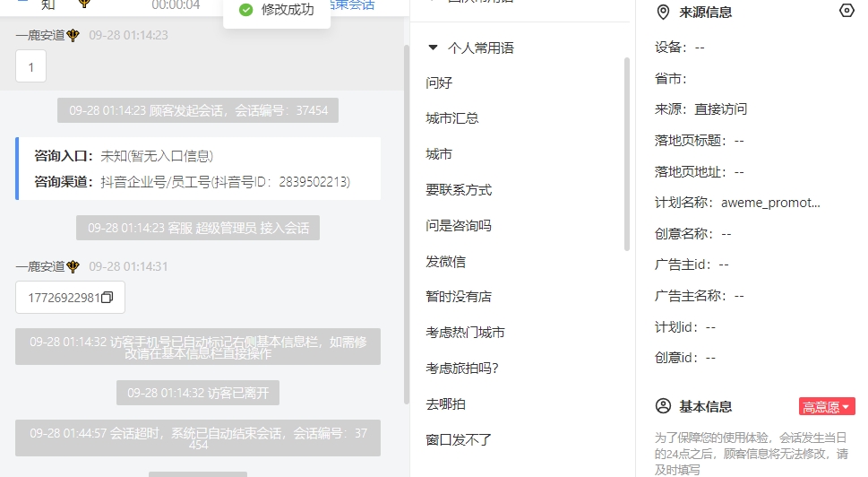
Task: Select the quick phrase 城市汇总
Action: click(451, 118)
